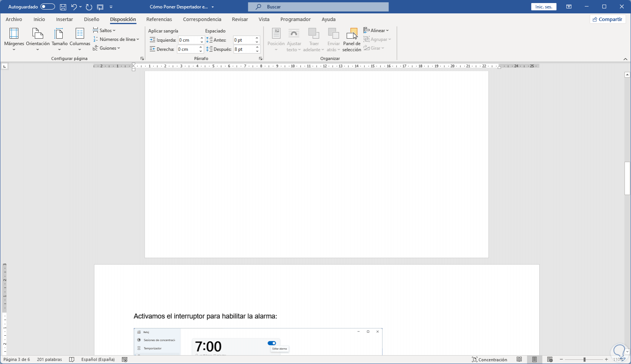
Task: Open the Párrafo dialog launcher
Action: (x=260, y=58)
